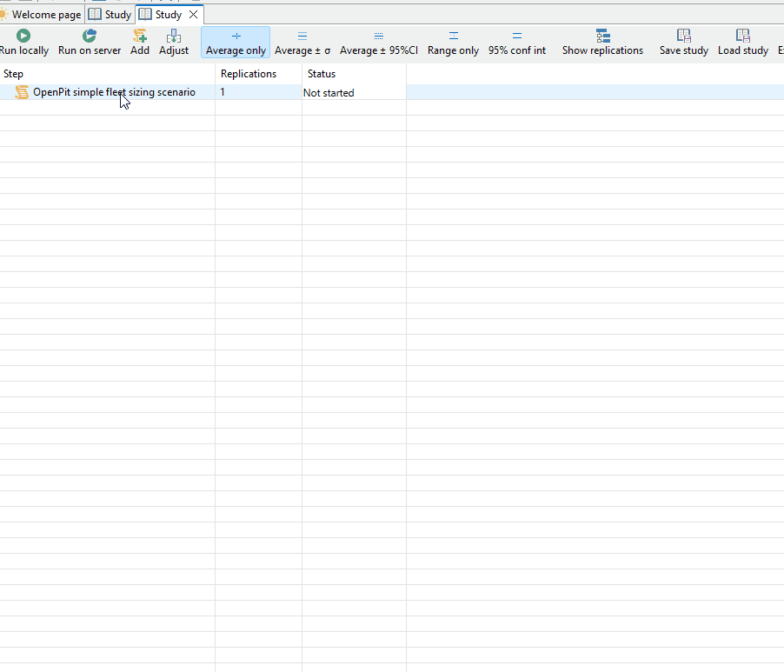
Task: Enable Average ± 95%CI display
Action: [x=378, y=43]
